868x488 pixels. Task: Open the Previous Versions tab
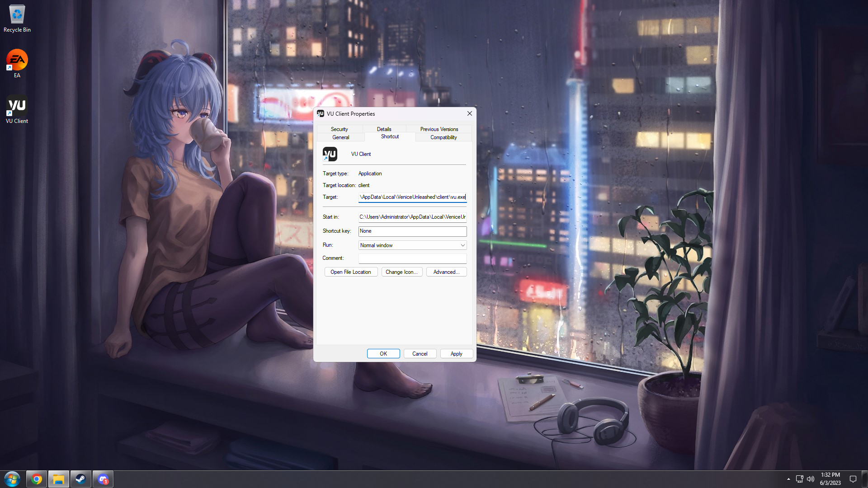coord(439,129)
